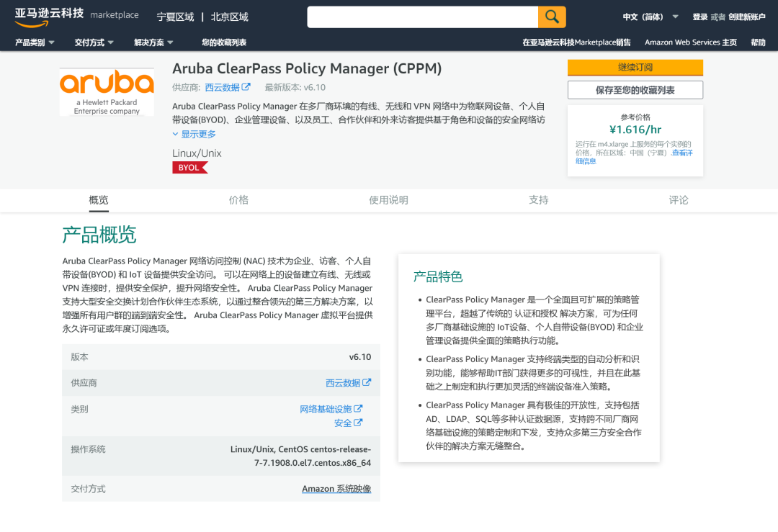Open 您的收藏列表 in navigation bar
This screenshot has width=778, height=532.
tap(224, 42)
